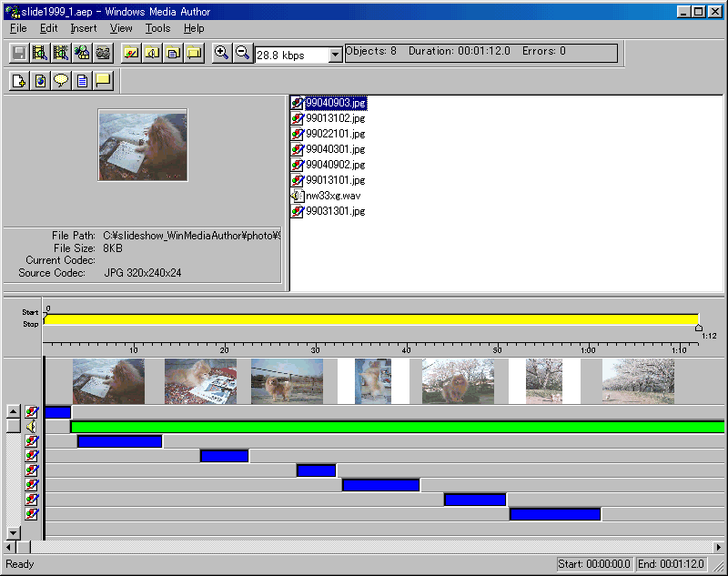Viewport: 728px width, 576px height.
Task: Open the 28.8 kbps bitrate dropdown
Action: tap(334, 56)
